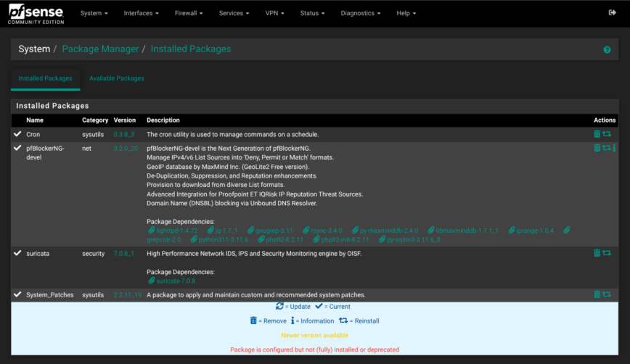630x364 pixels.
Task: Click the Information legend icon
Action: coord(292,320)
